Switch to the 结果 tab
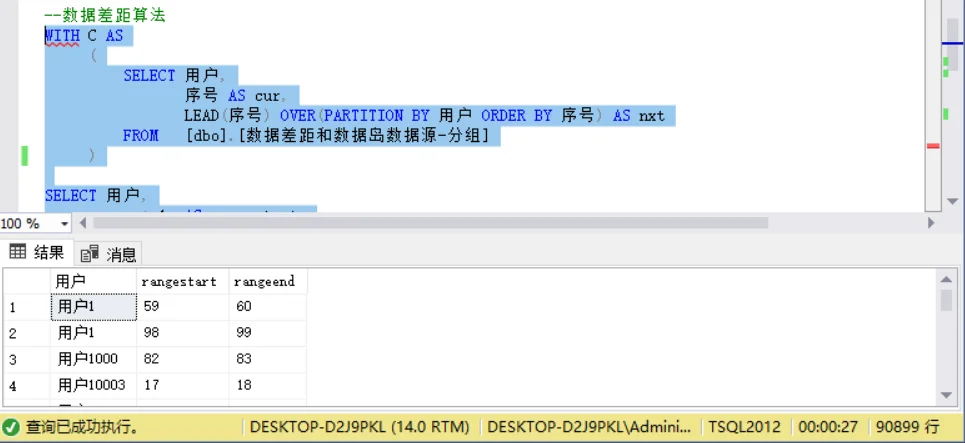 pos(37,252)
